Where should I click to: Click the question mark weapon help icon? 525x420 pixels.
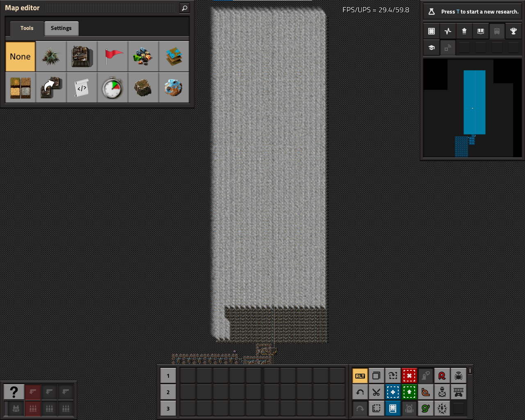pos(14,392)
